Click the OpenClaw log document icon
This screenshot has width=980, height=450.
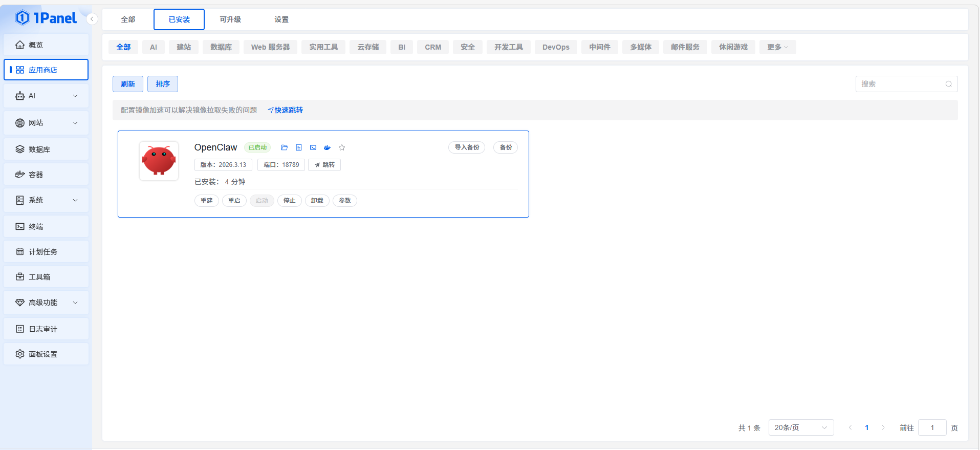[x=299, y=147]
